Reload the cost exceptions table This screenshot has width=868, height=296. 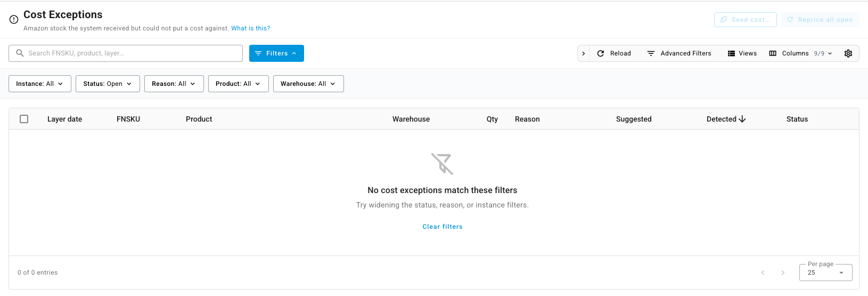614,53
